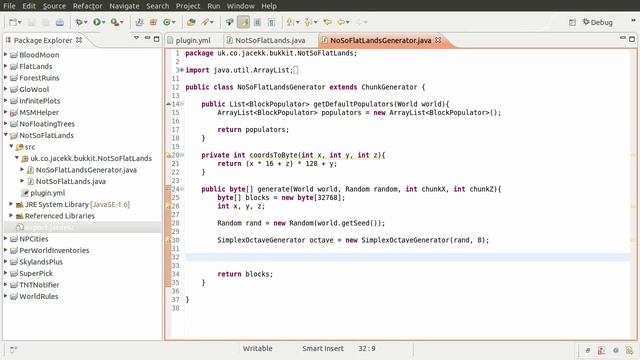Click the Open Type toolbar icon
640x360 pixels.
(191, 22)
